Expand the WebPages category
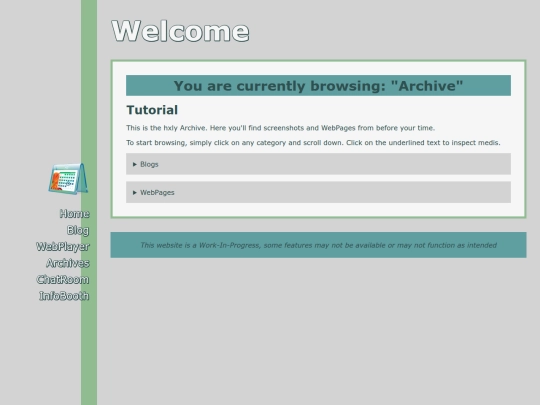The image size is (540, 405). pyautogui.click(x=318, y=193)
